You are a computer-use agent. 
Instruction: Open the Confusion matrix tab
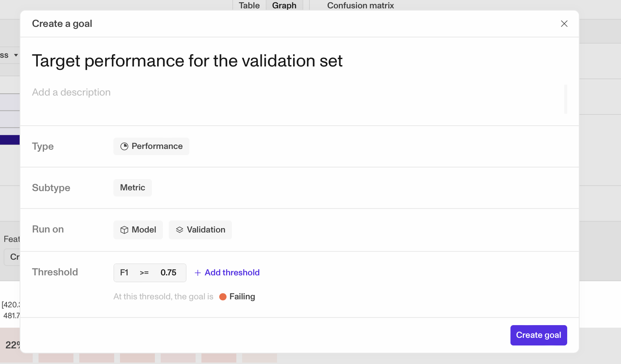click(x=361, y=5)
